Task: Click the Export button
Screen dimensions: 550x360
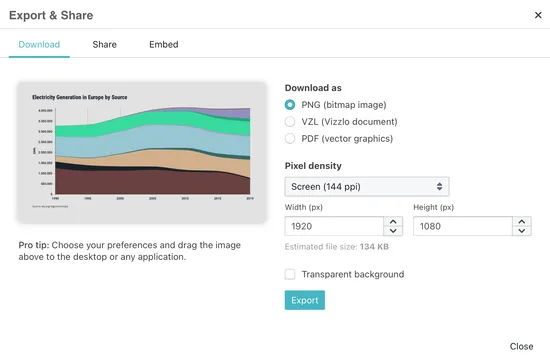Action: 304,300
